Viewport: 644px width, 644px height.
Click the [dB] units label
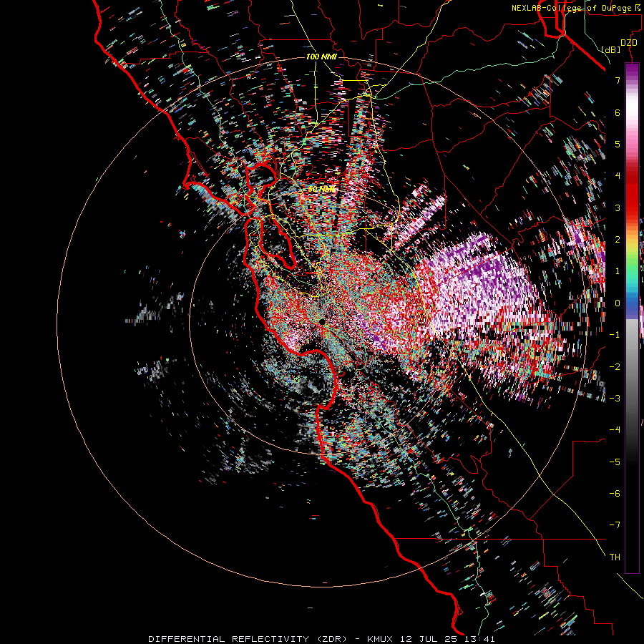coord(611,49)
